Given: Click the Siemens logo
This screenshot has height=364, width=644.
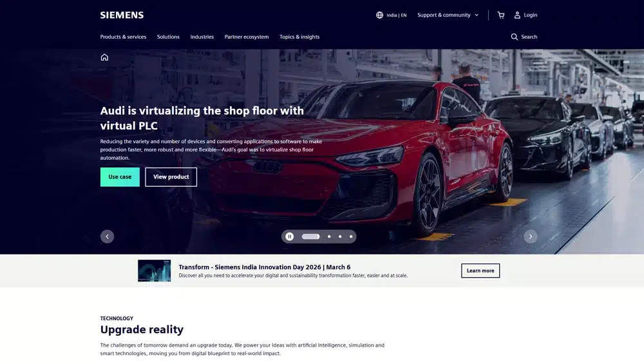Looking at the screenshot, I should pyautogui.click(x=122, y=15).
